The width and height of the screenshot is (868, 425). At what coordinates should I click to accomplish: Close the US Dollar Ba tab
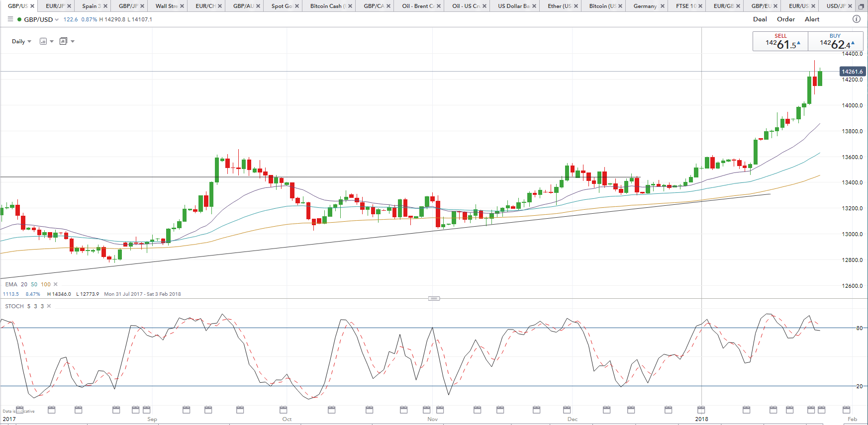[x=534, y=6]
